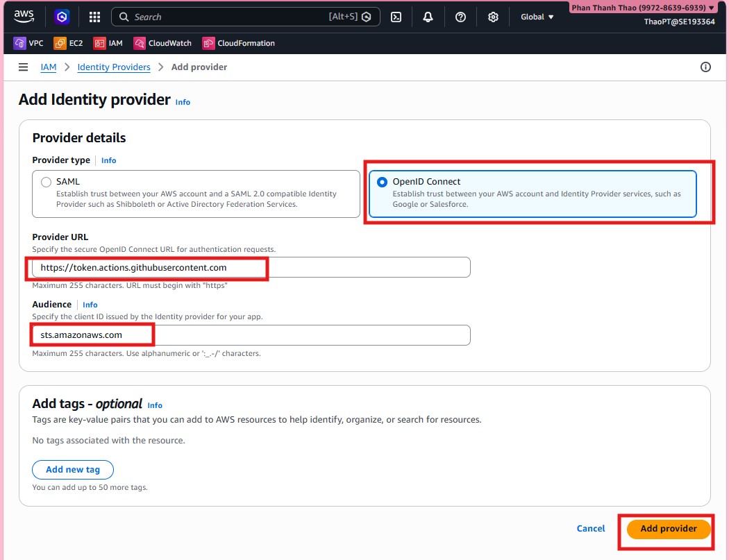Click the AWS home logo
This screenshot has width=729, height=560.
[24, 17]
